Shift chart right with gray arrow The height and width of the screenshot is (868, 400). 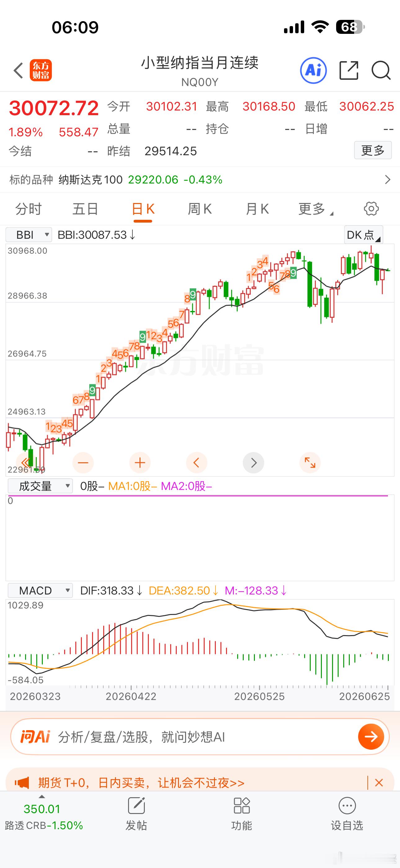pyautogui.click(x=253, y=463)
